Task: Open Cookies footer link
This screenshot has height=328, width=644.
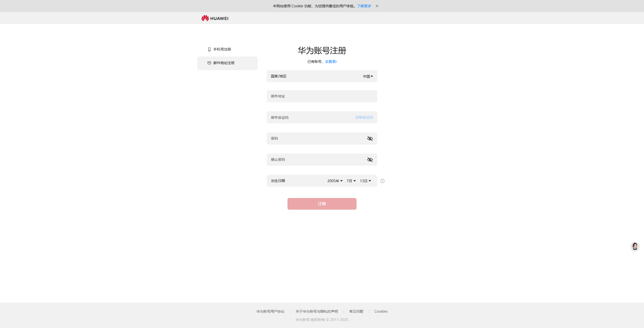Action: coord(381,311)
